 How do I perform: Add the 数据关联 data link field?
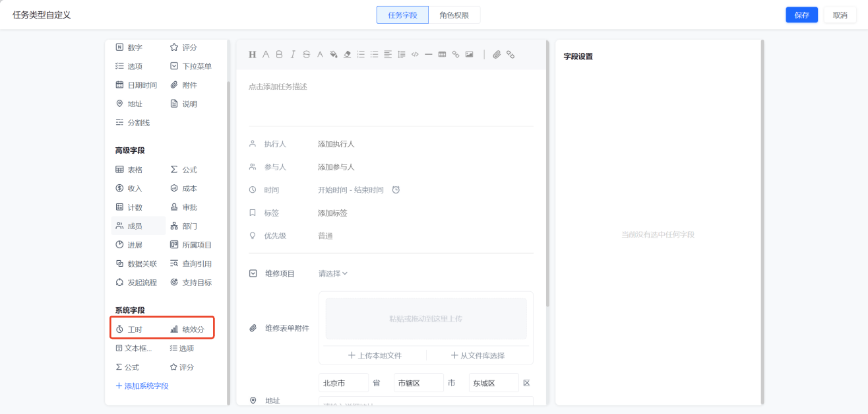138,264
